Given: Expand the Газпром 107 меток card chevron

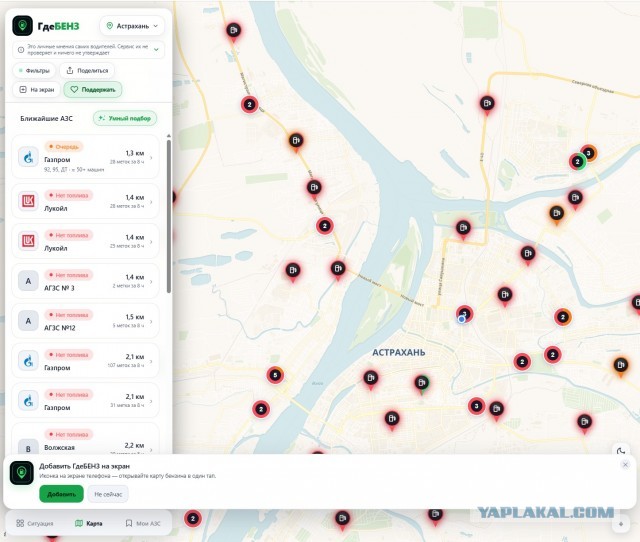Looking at the screenshot, I should [151, 362].
